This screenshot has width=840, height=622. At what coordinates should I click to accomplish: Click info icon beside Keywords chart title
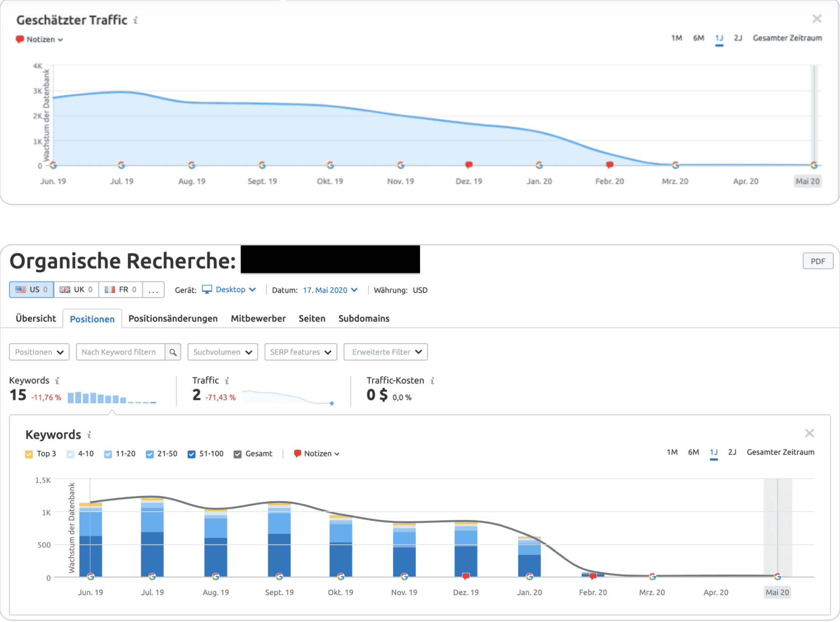[x=89, y=435]
